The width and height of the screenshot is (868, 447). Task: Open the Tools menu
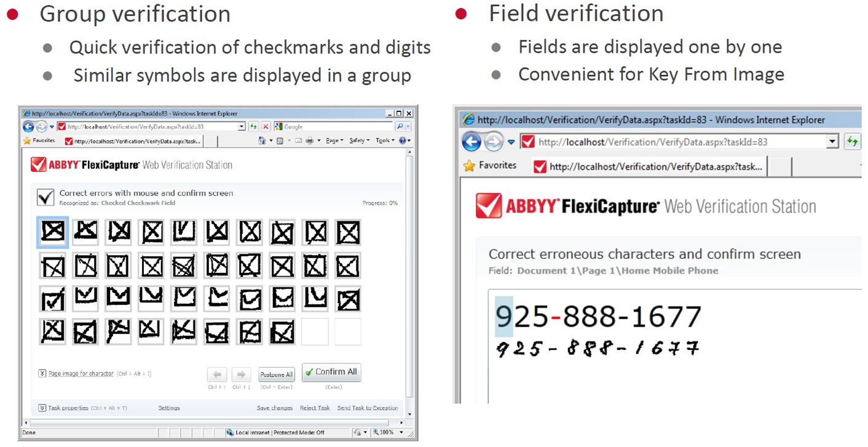point(384,141)
